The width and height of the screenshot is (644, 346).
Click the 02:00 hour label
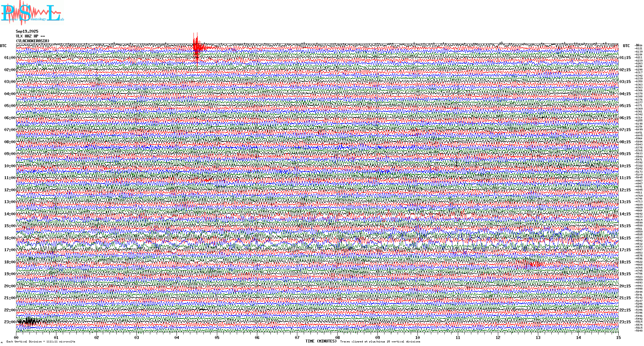(10, 70)
